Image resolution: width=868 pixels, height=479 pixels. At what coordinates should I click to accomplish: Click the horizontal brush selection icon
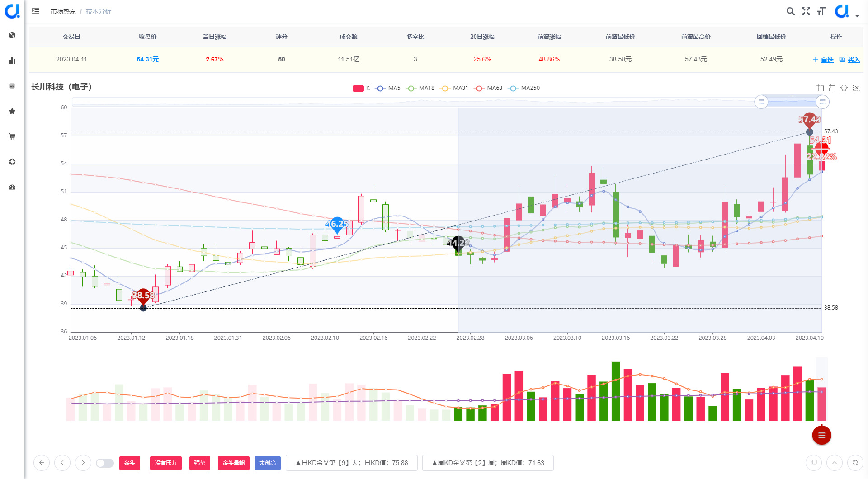[x=844, y=88]
